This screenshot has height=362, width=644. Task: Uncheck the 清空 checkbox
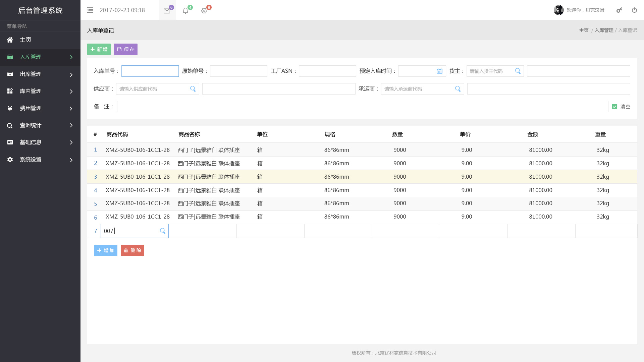(x=614, y=107)
